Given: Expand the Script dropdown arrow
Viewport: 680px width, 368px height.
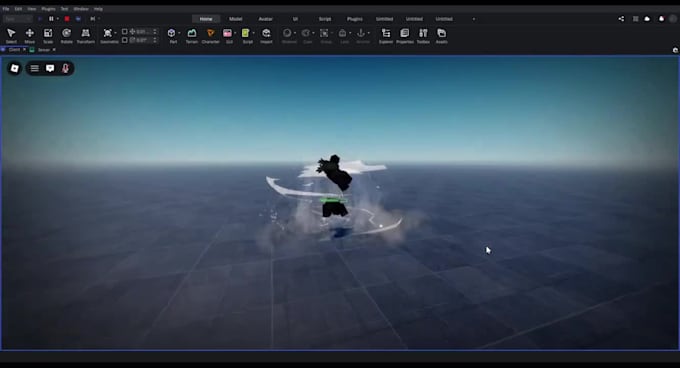Looking at the screenshot, I should pyautogui.click(x=253, y=33).
